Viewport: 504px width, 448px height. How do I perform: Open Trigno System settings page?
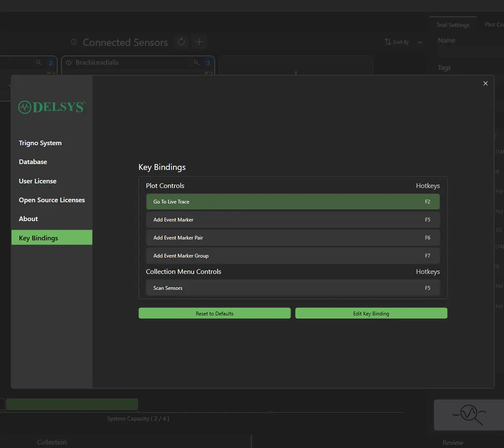point(40,143)
